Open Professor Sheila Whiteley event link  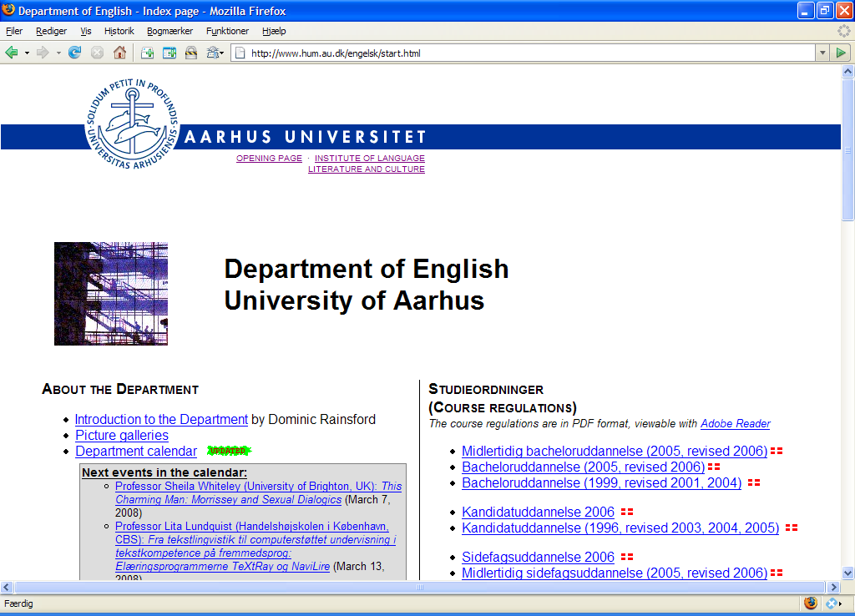[259, 492]
